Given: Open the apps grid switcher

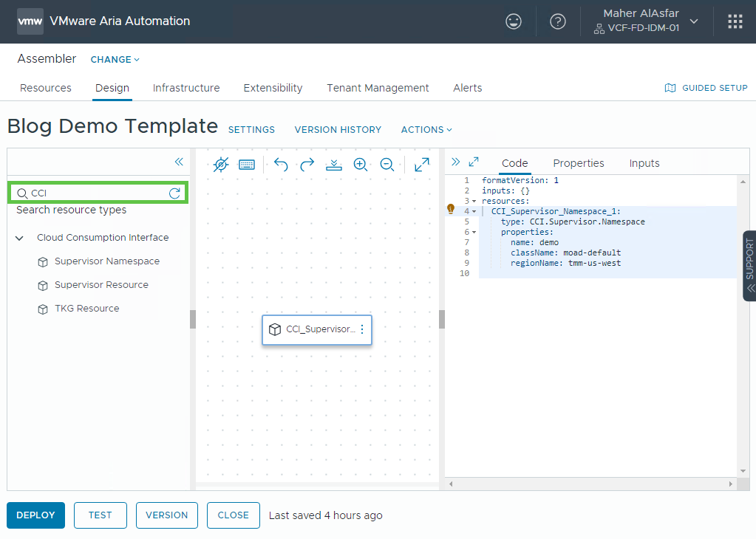Looking at the screenshot, I should [x=735, y=21].
